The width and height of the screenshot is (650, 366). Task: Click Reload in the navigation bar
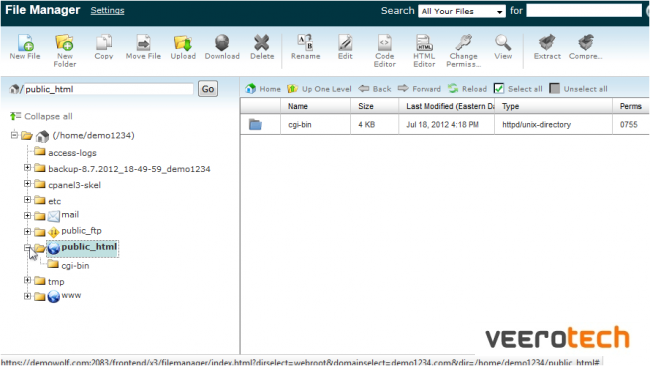[467, 89]
